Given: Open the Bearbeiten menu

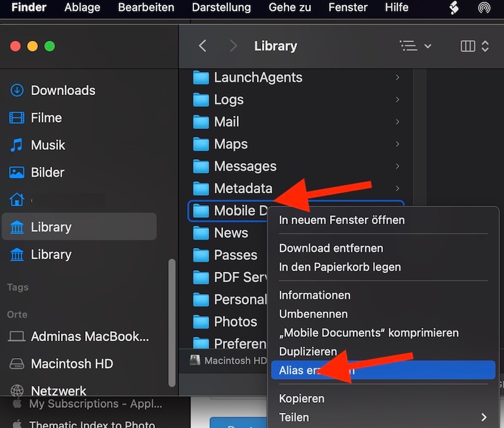Looking at the screenshot, I should tap(146, 8).
